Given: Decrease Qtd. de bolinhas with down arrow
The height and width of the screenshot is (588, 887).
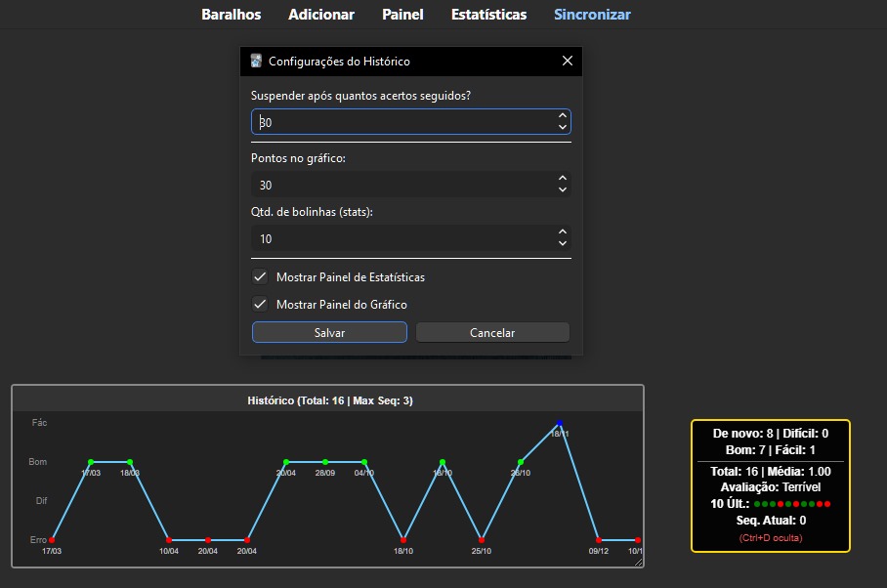Looking at the screenshot, I should [x=562, y=244].
